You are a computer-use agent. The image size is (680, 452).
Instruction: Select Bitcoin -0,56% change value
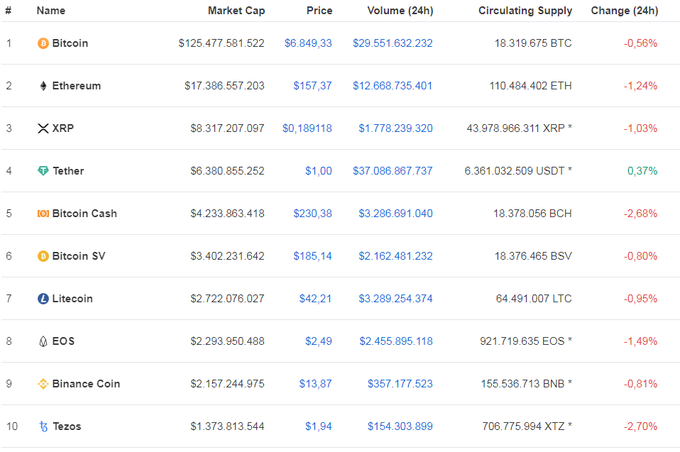pos(641,43)
